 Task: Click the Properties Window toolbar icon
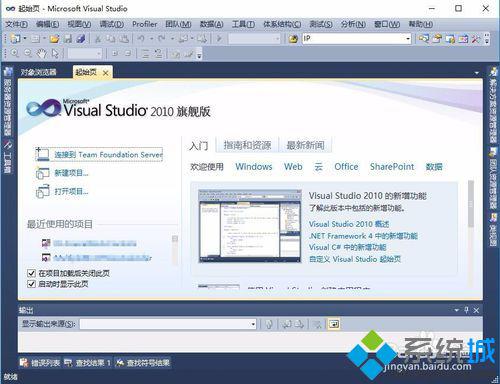pyautogui.click(x=437, y=39)
